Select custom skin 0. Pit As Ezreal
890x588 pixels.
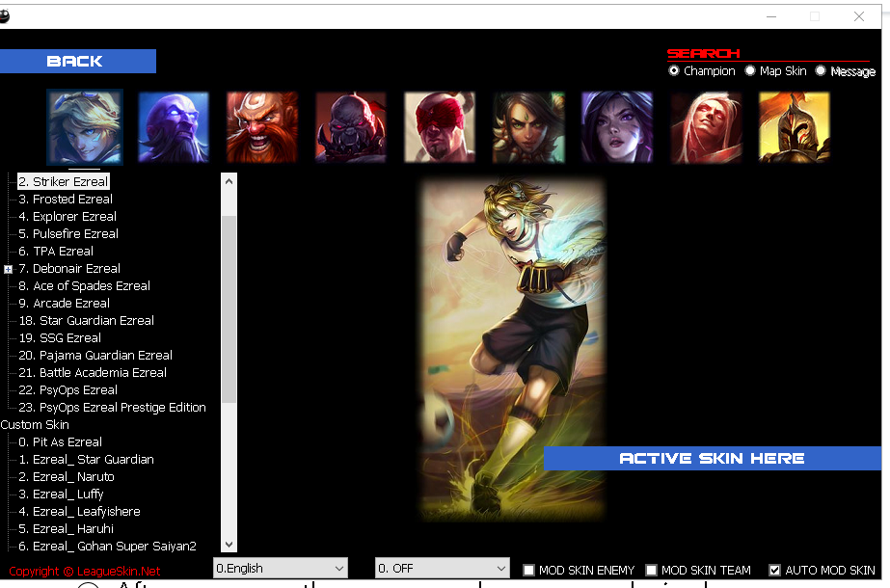pyautogui.click(x=60, y=442)
